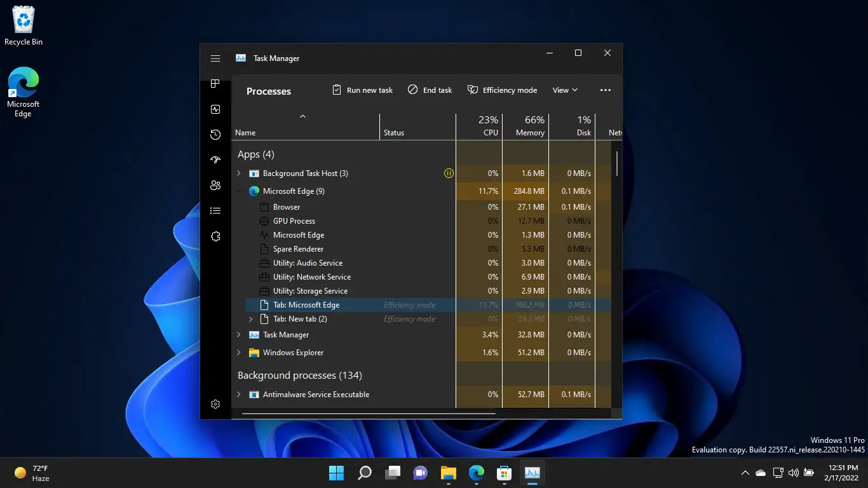This screenshot has height=488, width=868.
Task: Open the Recycle Bin desktop icon
Action: (24, 27)
